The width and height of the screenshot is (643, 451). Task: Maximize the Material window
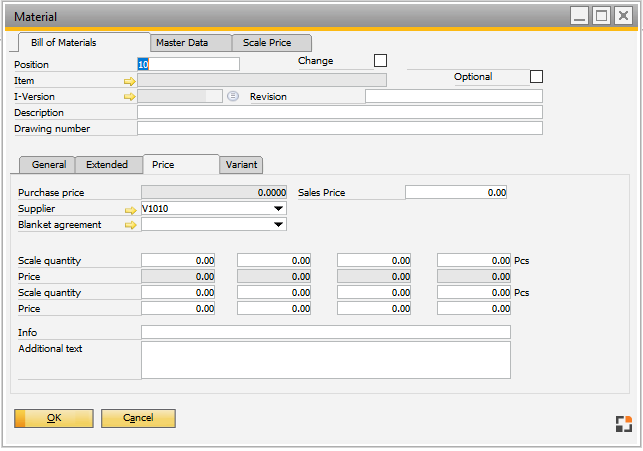click(x=601, y=16)
